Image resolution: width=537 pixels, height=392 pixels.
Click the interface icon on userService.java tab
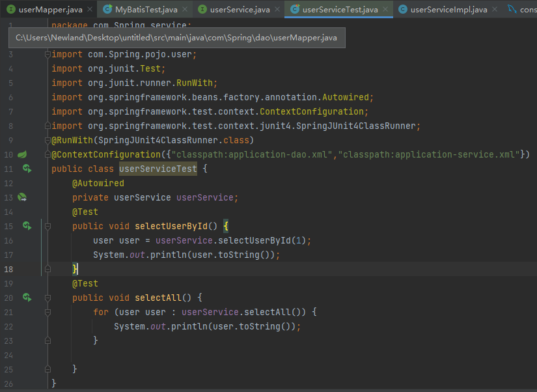point(202,9)
